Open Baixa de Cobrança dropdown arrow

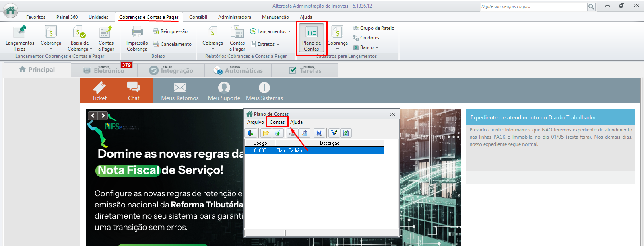(x=91, y=49)
